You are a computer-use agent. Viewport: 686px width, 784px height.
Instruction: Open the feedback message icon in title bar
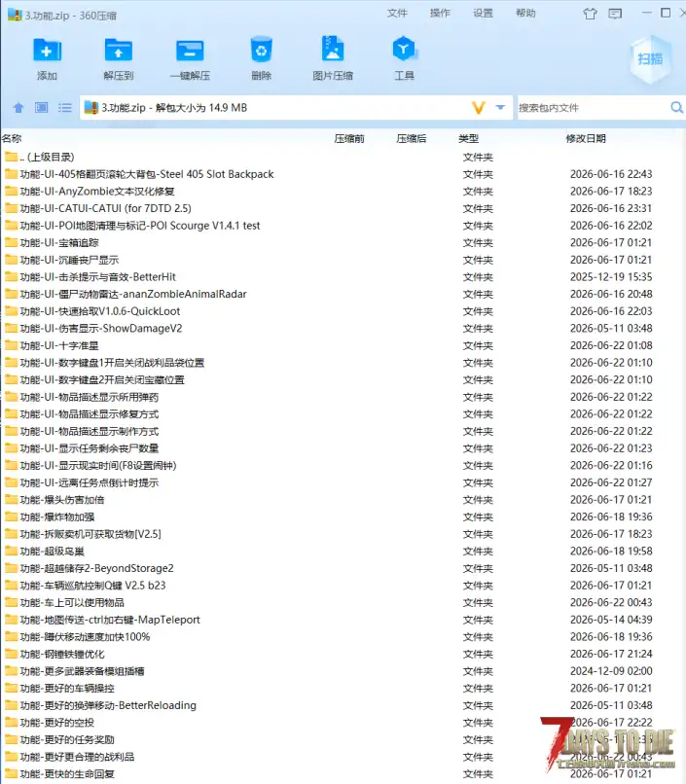coord(615,14)
